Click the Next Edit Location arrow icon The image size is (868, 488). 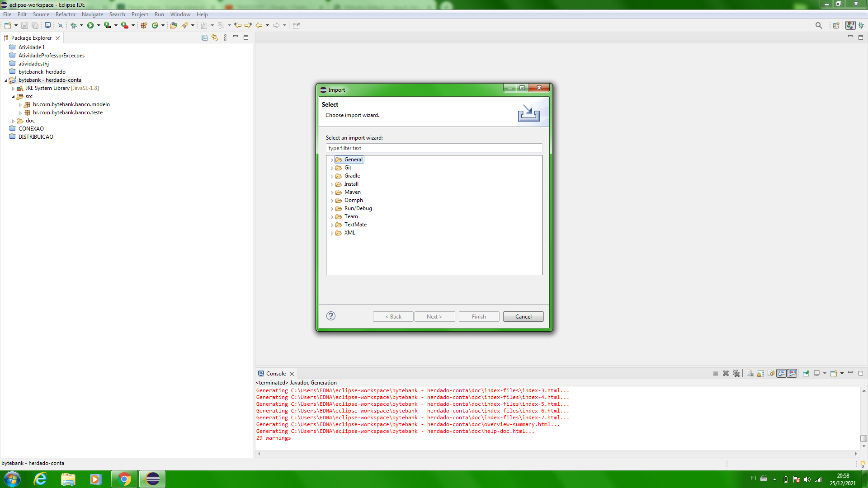248,25
